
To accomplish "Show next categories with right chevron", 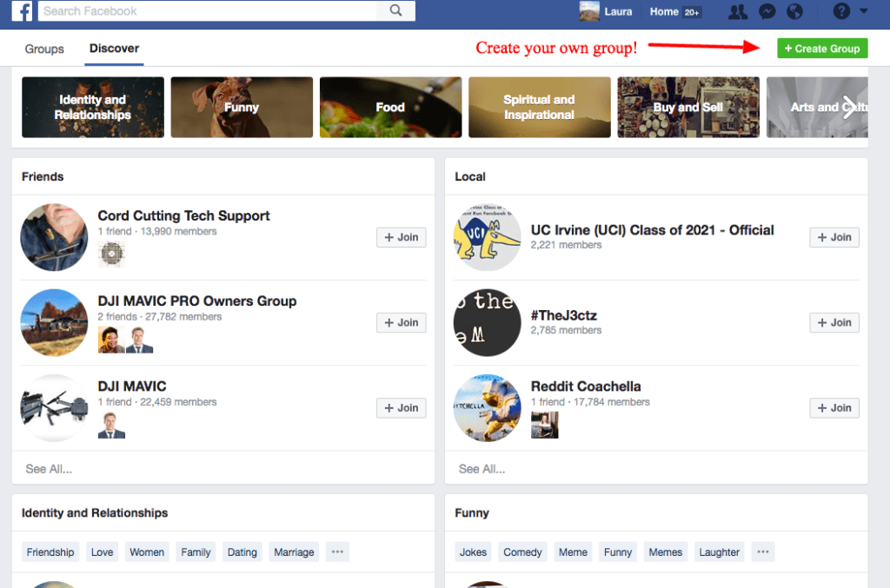I will click(x=849, y=107).
